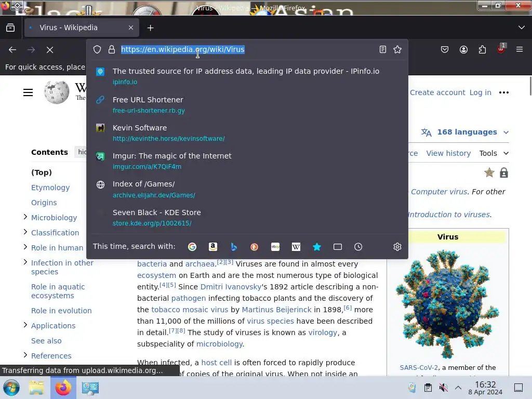Viewport: 532px width, 399px height.
Task: Open the Start menu orb
Action: 11,388
